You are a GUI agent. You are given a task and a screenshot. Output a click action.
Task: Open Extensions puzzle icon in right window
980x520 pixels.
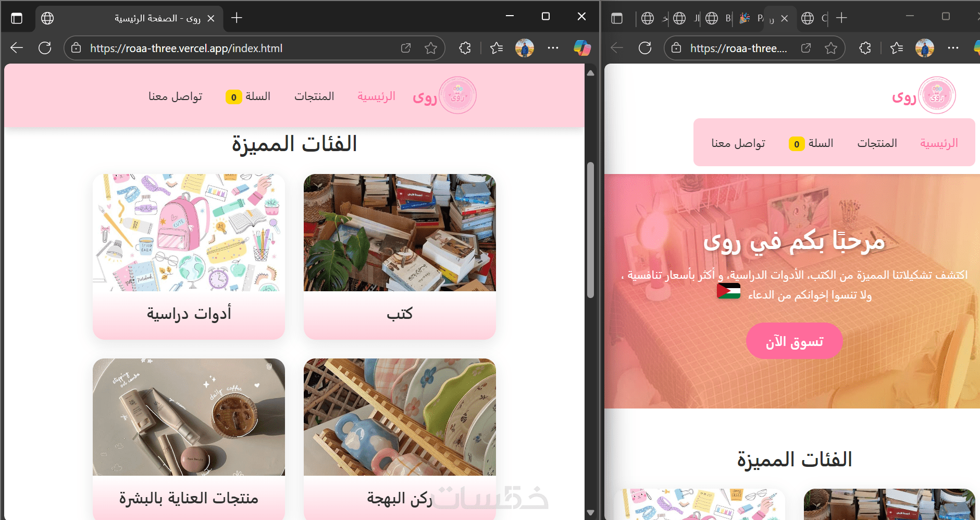pyautogui.click(x=865, y=48)
